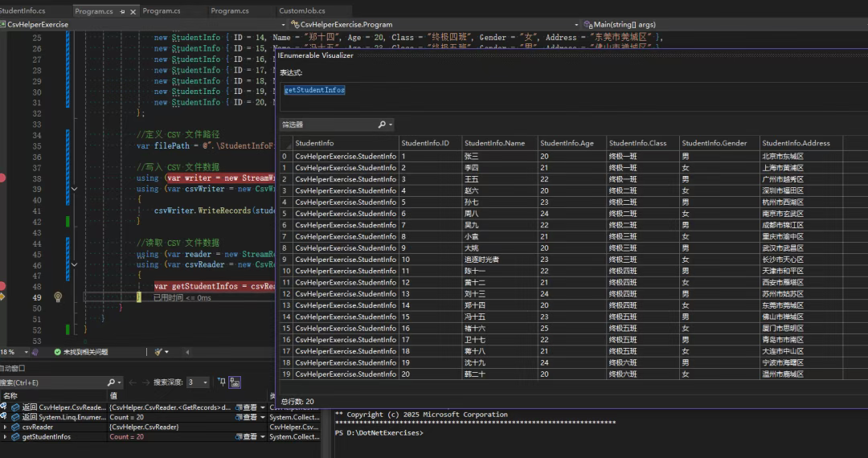Click the visualizer filter search magnifier icon
868x458 pixels.
click(383, 125)
